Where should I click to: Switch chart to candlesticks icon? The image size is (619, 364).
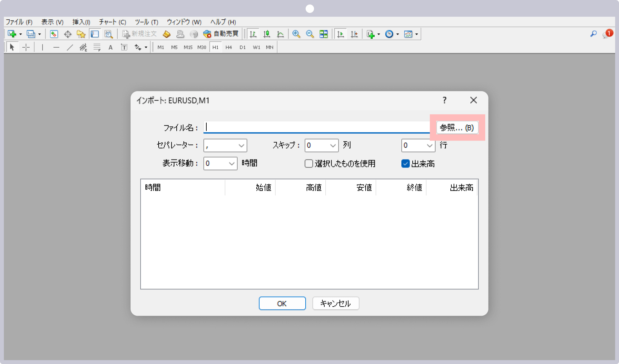[x=267, y=34]
